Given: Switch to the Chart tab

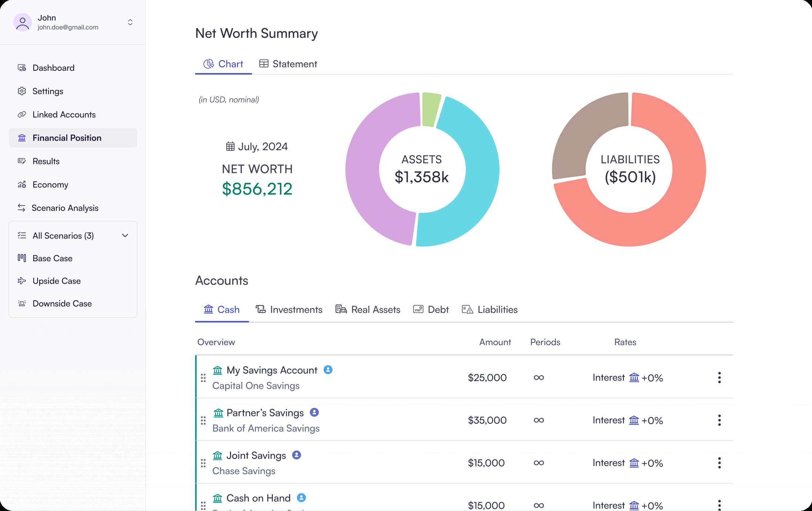Looking at the screenshot, I should click(x=223, y=64).
